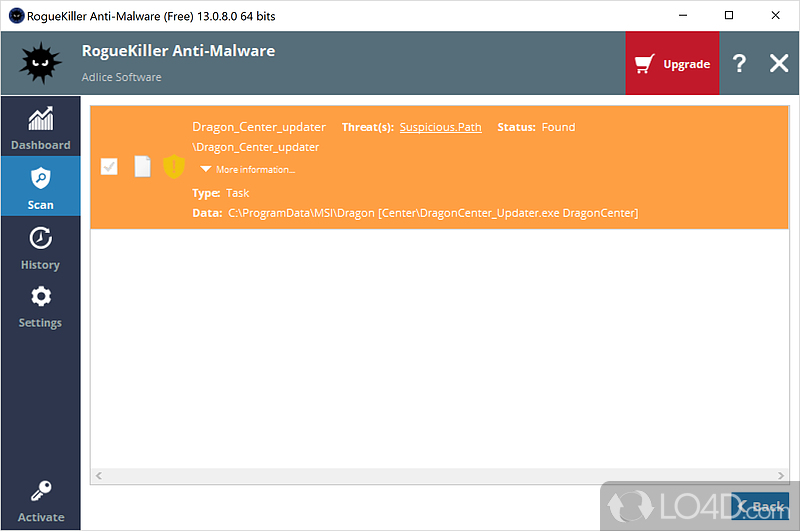Click the RogueKiller Anti-Malware header title
This screenshot has width=800, height=531.
pyautogui.click(x=178, y=50)
